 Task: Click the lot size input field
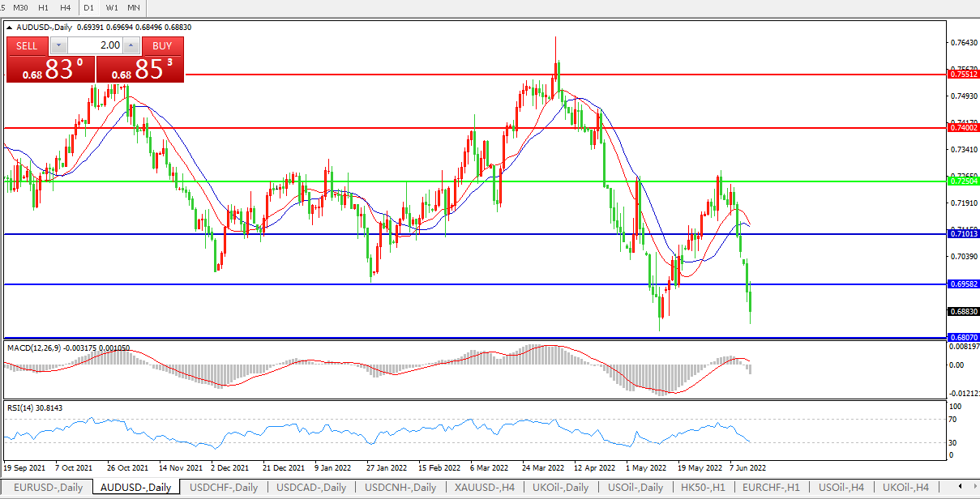click(94, 45)
